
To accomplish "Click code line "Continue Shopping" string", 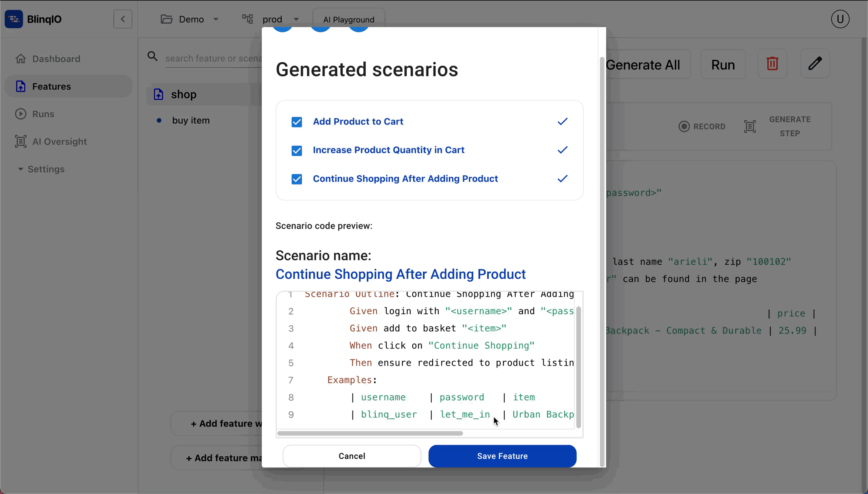I will coord(481,346).
